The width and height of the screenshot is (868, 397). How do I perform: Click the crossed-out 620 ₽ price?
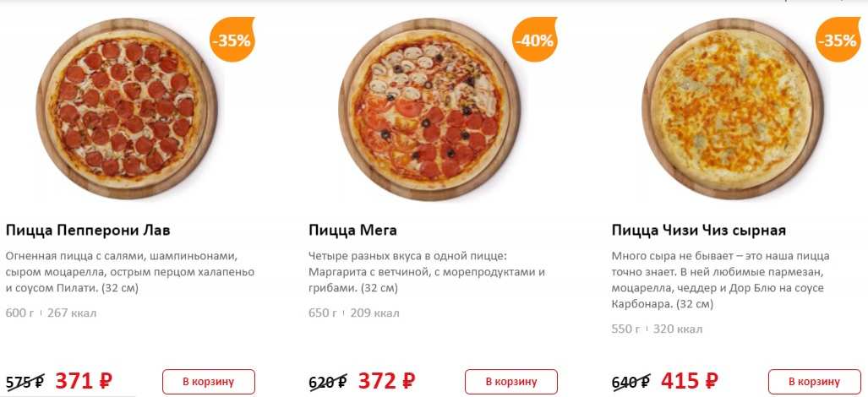(x=327, y=382)
